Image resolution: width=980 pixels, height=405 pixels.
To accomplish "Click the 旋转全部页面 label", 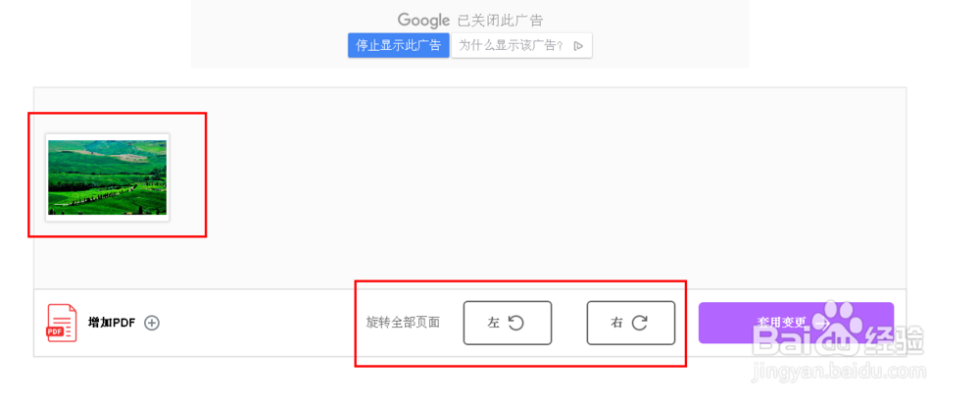I will (x=403, y=323).
